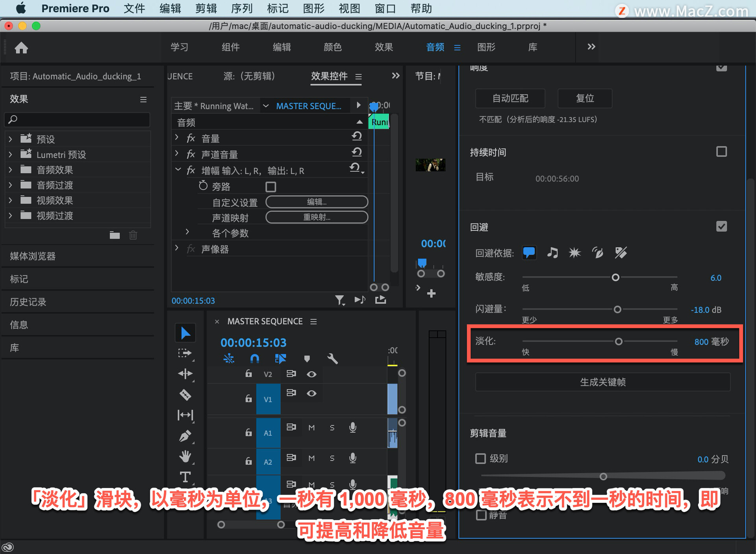Expand the Lumetri 预设 folder
The image size is (756, 554).
(11, 154)
